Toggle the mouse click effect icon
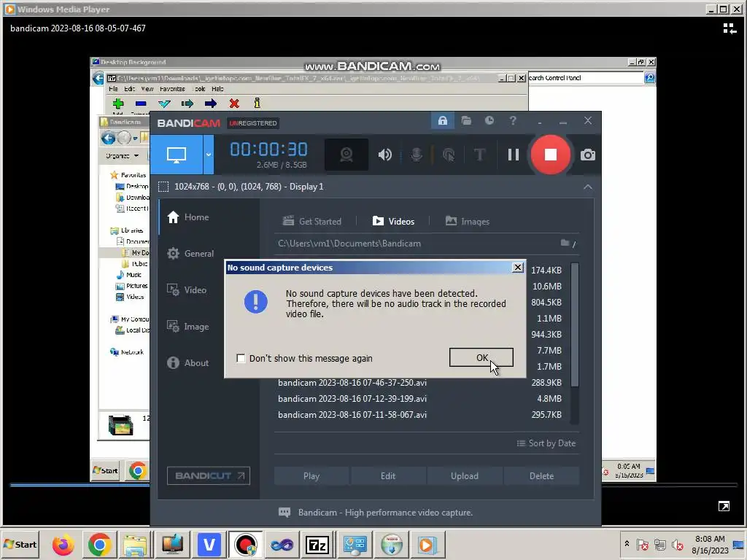Screen dimensions: 747x560 pos(449,155)
